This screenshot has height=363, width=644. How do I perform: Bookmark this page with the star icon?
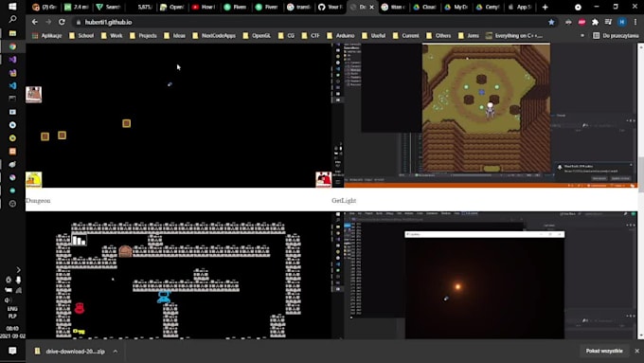point(551,22)
